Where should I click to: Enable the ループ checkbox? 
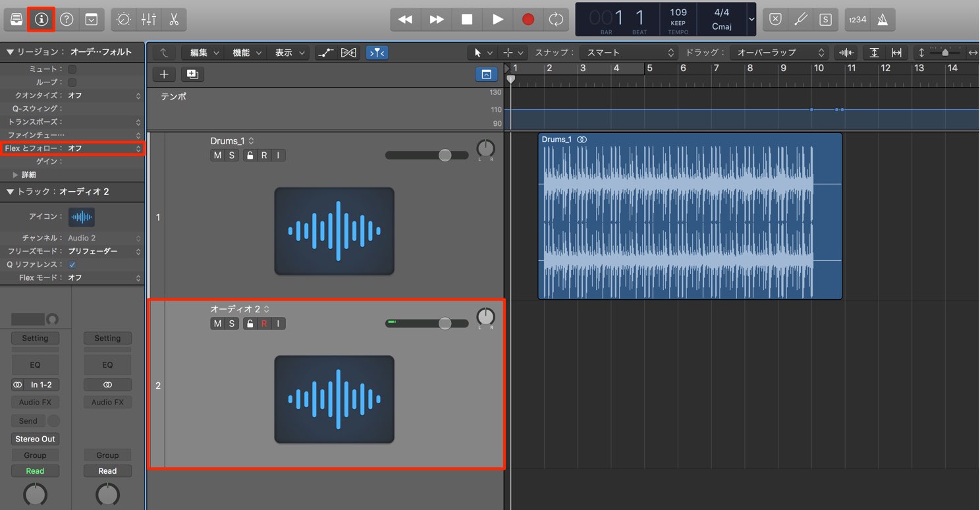[72, 82]
